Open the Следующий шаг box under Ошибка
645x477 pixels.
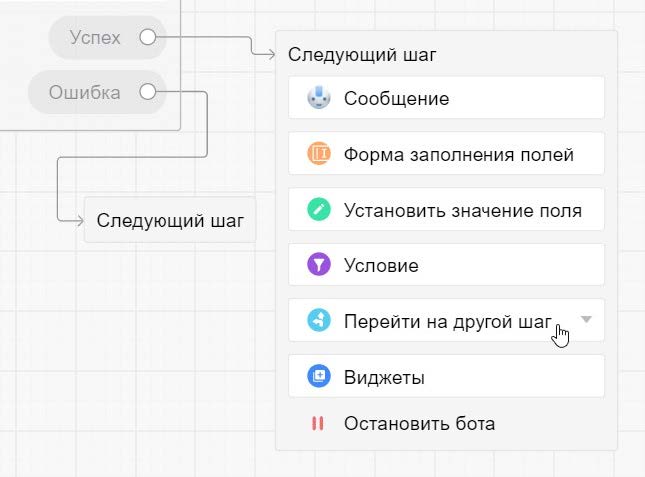pyautogui.click(x=170, y=220)
